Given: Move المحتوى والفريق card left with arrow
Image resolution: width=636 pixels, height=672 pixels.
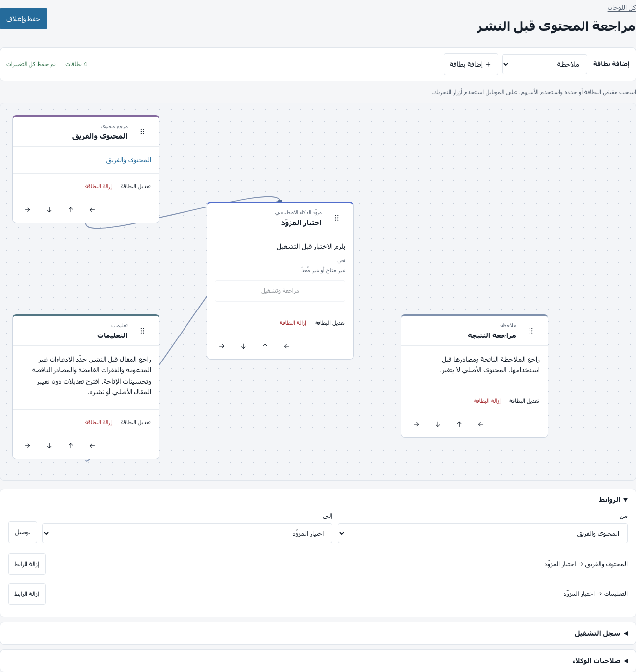Looking at the screenshot, I should click(92, 210).
